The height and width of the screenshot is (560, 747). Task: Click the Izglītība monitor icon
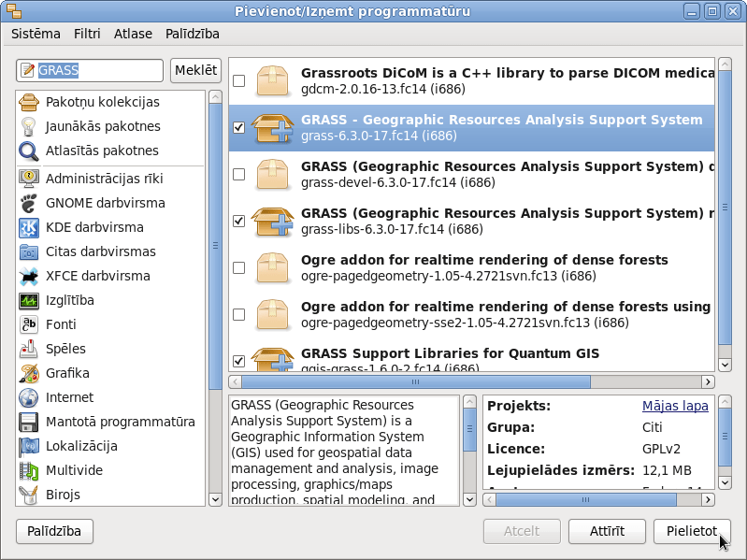[29, 300]
